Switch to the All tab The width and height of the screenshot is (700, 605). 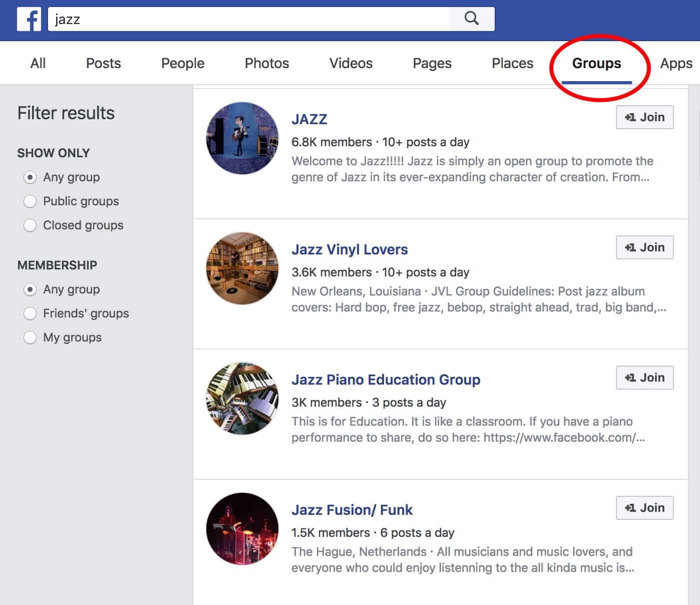38,63
